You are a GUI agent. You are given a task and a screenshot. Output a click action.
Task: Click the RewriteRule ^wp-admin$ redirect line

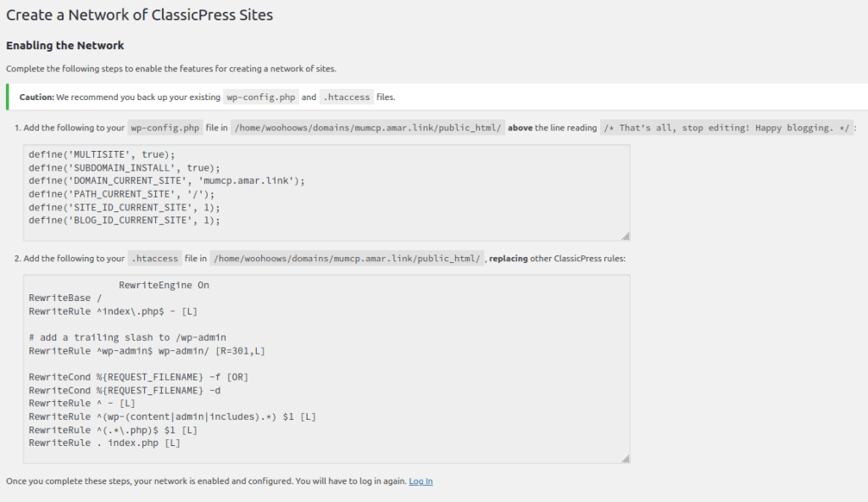pos(147,351)
